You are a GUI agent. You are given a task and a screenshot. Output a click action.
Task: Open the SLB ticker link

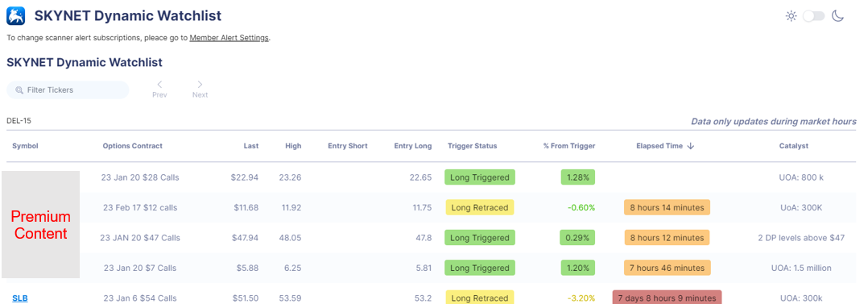pyautogui.click(x=20, y=298)
